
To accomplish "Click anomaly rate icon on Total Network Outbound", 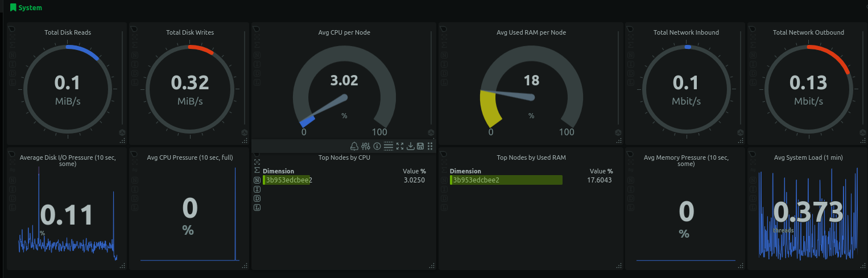I will 862,132.
